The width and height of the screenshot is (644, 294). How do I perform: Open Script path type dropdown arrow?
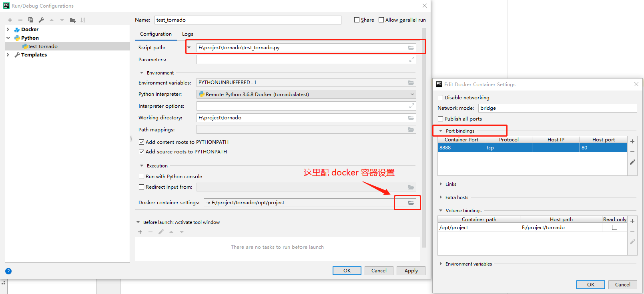coord(189,48)
